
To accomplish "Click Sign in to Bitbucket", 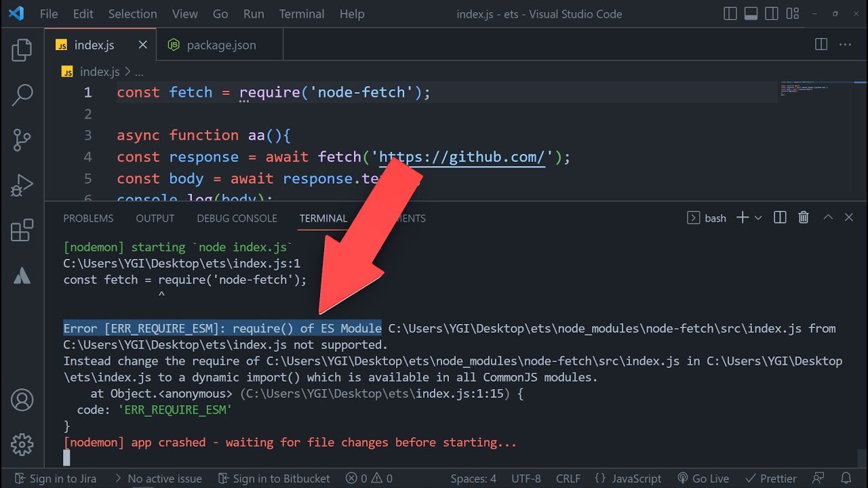I will [275, 479].
